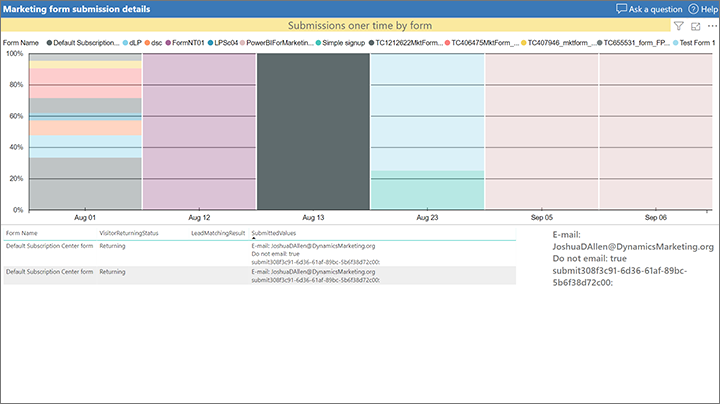Click Returning status in the second row

(x=112, y=272)
